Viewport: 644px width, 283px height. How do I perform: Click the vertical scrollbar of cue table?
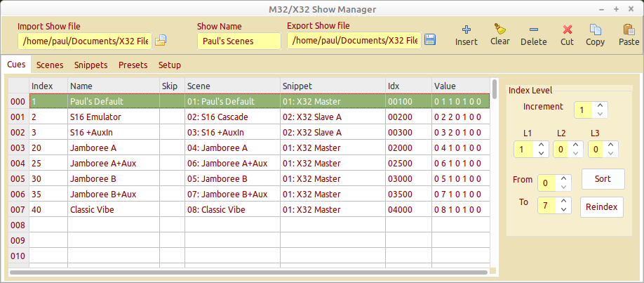(495, 89)
